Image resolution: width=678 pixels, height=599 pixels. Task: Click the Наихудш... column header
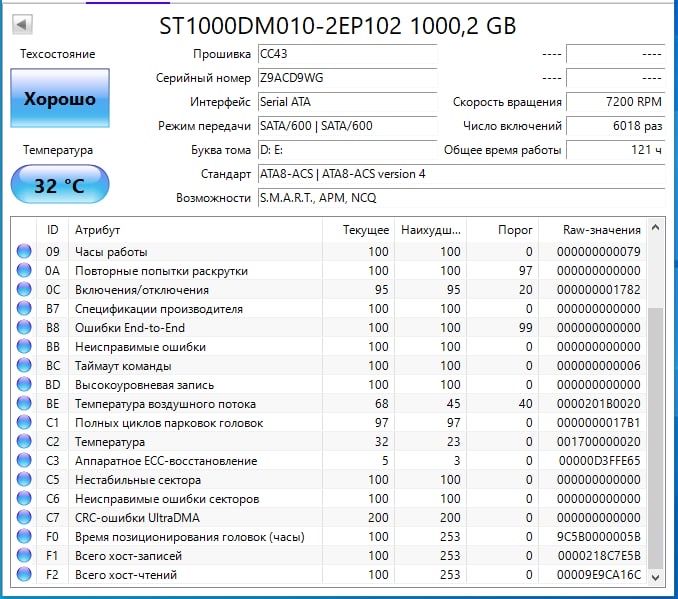[x=430, y=230]
